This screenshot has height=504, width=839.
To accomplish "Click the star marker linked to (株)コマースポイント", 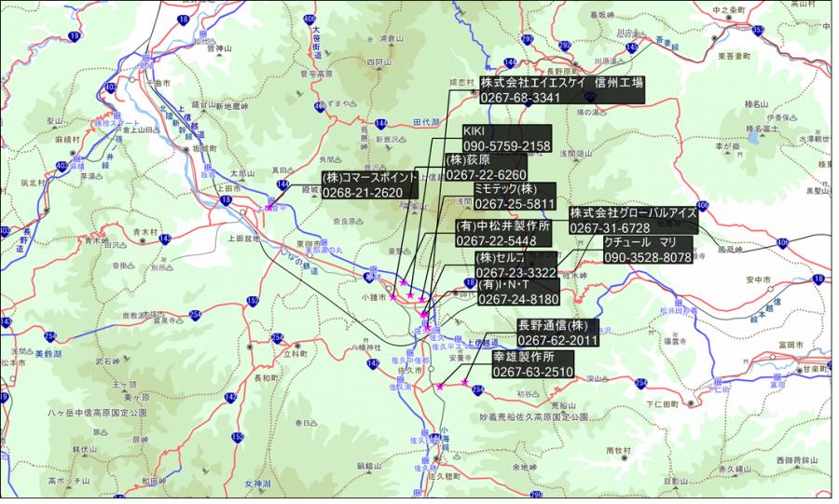I will click(270, 207).
